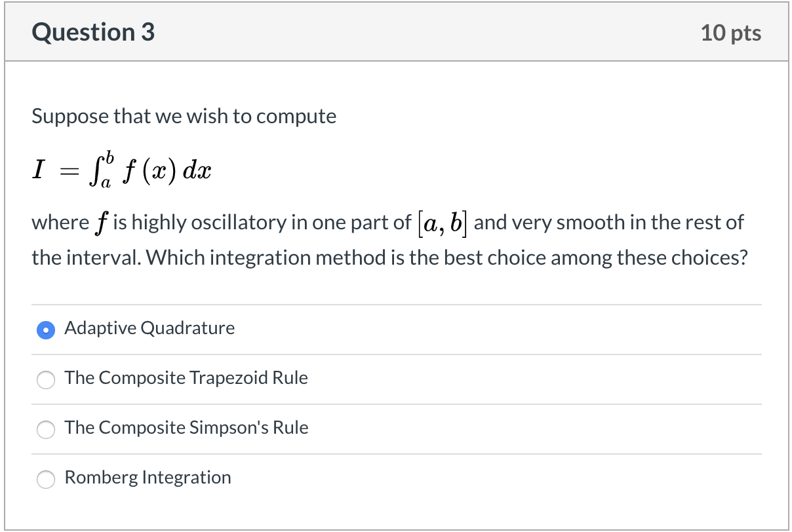Viewport: 792px width, 532px height.
Task: Click the integral formula in the question
Action: (x=121, y=169)
